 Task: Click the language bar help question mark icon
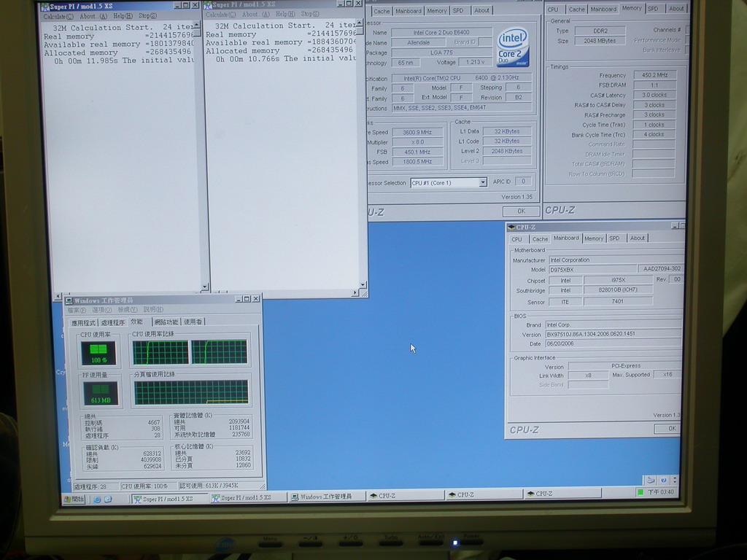(x=664, y=480)
